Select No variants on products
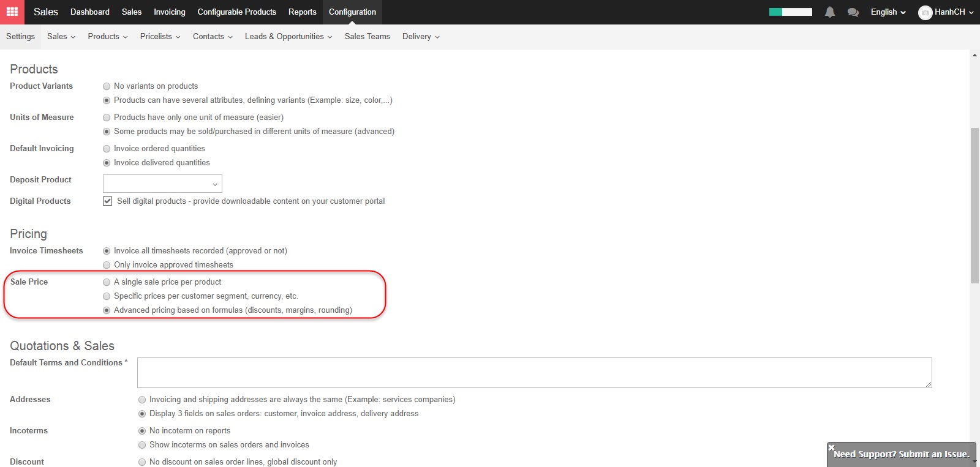This screenshot has width=980, height=467. pos(107,86)
